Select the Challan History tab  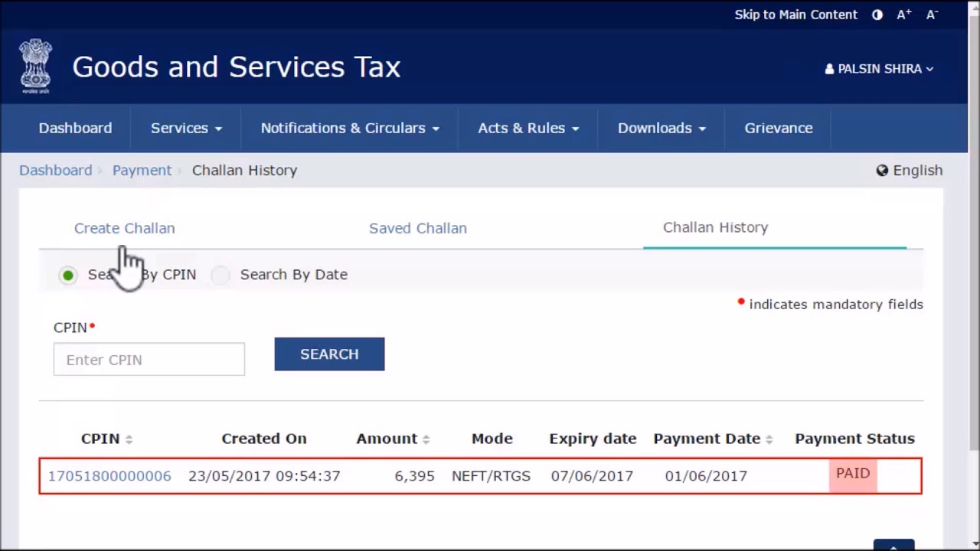[716, 227]
